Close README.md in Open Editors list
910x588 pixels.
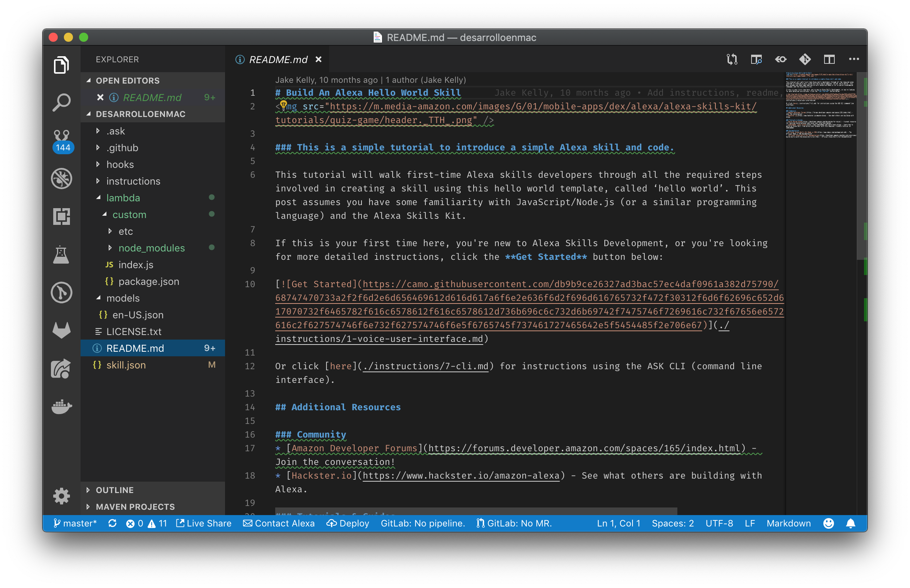tap(100, 97)
